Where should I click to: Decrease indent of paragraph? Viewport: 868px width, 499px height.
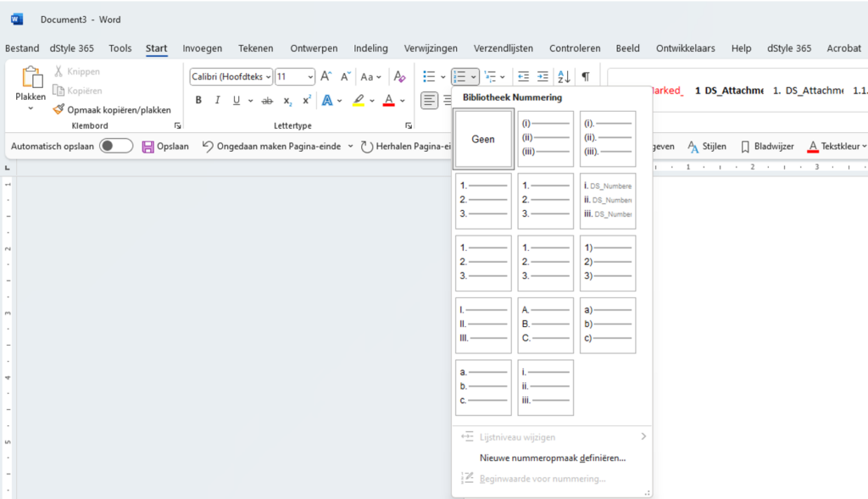tap(523, 76)
